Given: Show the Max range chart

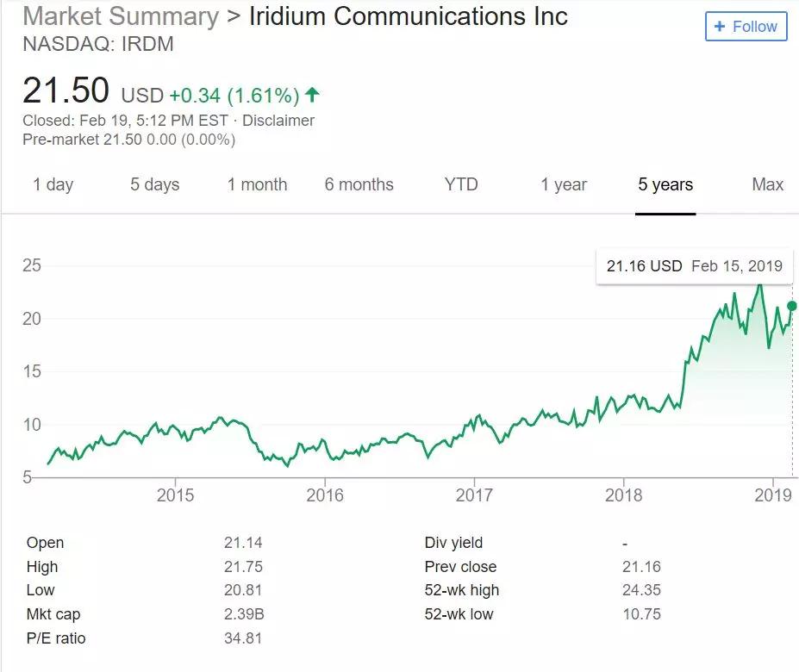Looking at the screenshot, I should pyautogui.click(x=767, y=184).
